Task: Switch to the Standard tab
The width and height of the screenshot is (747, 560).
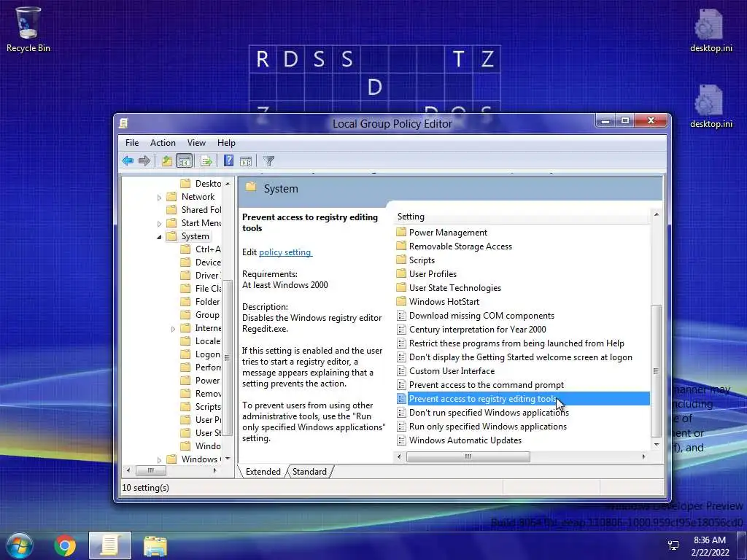Action: [309, 472]
